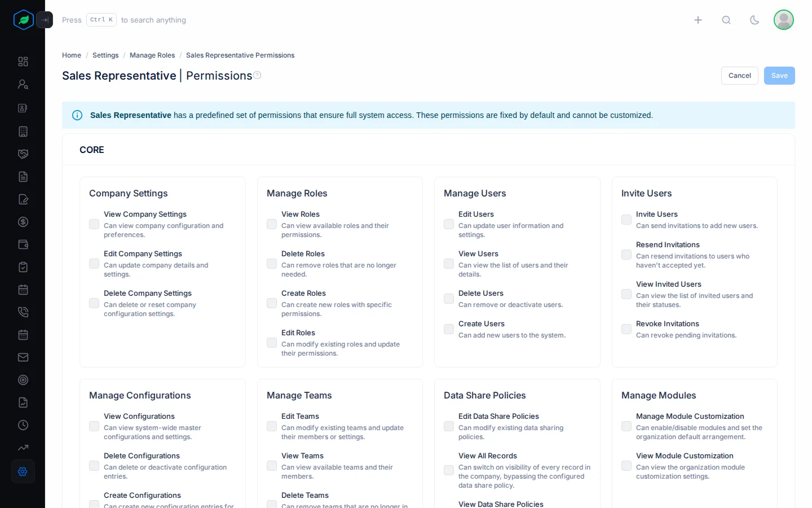Go to Home breadcrumb
The height and width of the screenshot is (508, 812).
(x=72, y=55)
